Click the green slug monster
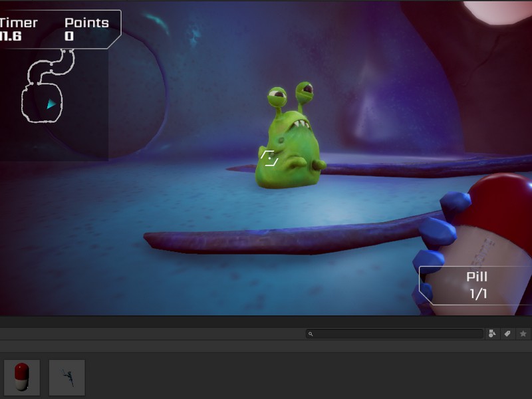This screenshot has width=532, height=399. (290, 136)
